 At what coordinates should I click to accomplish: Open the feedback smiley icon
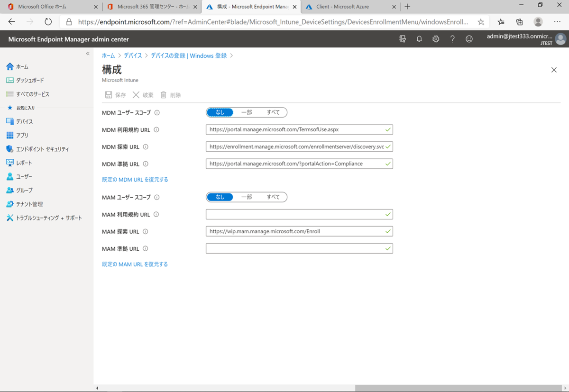point(469,39)
